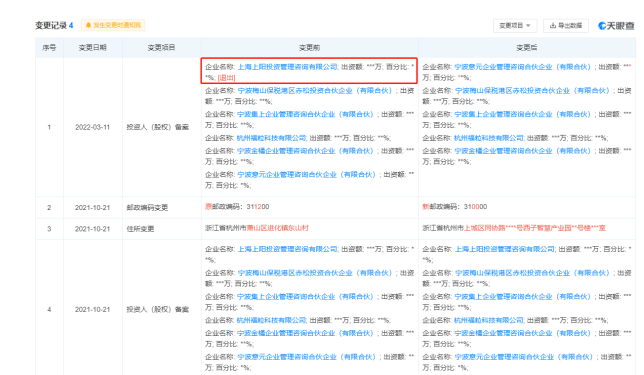
Task: Open 宁波意元企业管理咨询合伙企业 in record 4 变更前 cell
Action: pyautogui.click(x=307, y=357)
